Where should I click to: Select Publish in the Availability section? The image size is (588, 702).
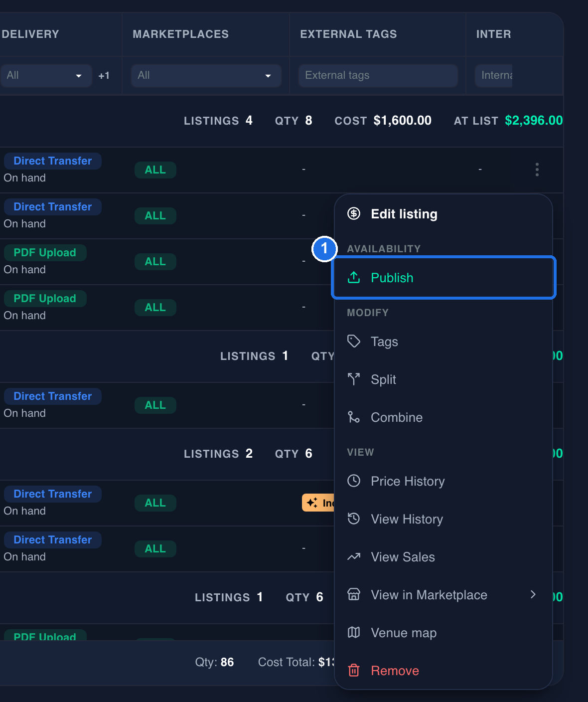(x=443, y=278)
